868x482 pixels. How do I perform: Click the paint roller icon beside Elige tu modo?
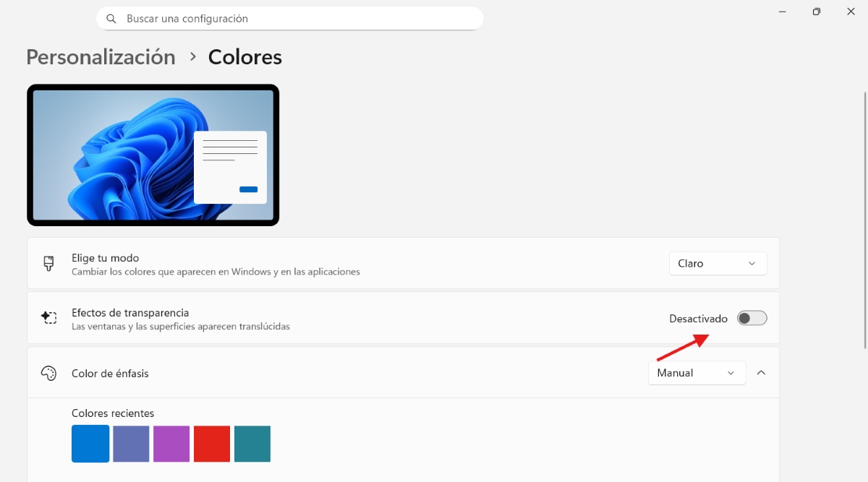point(48,264)
